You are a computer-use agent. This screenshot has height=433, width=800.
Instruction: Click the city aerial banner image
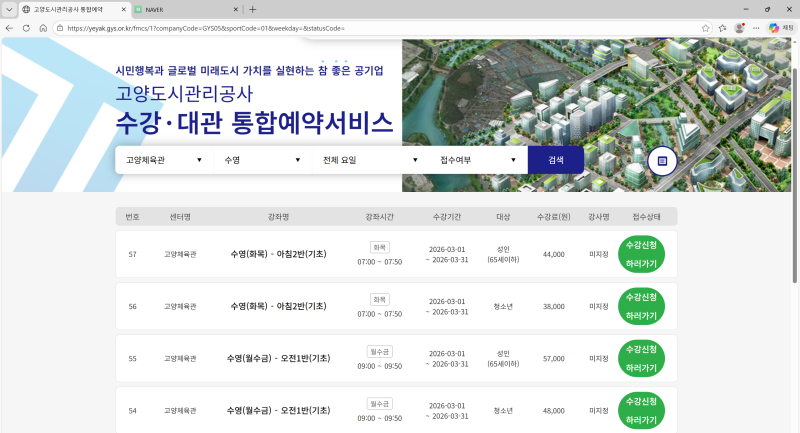[596, 115]
